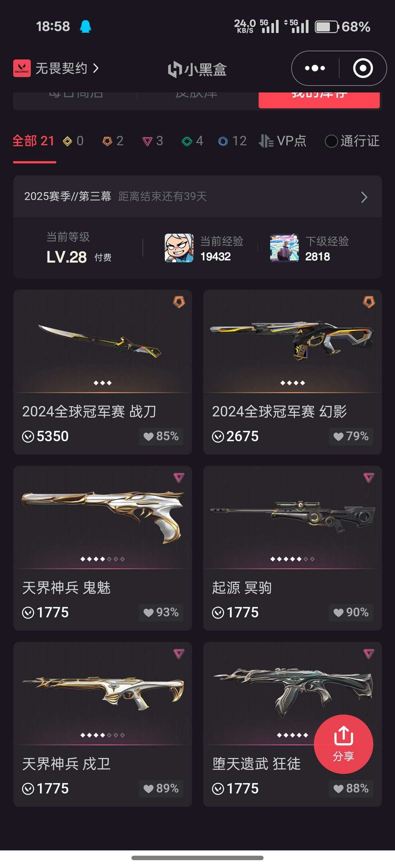The width and height of the screenshot is (395, 868).
Task: Like the 2024全球冠军赛 战刀 skin (85%)
Action: click(161, 436)
